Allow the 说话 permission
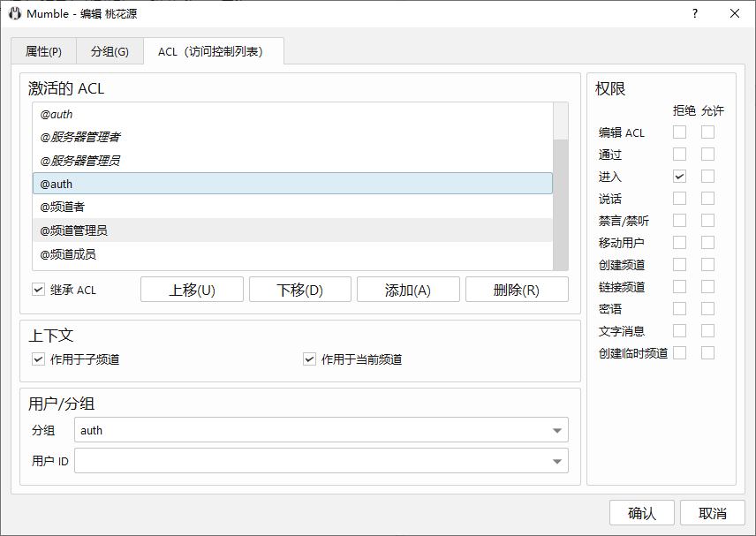Image resolution: width=756 pixels, height=536 pixels. click(x=707, y=199)
